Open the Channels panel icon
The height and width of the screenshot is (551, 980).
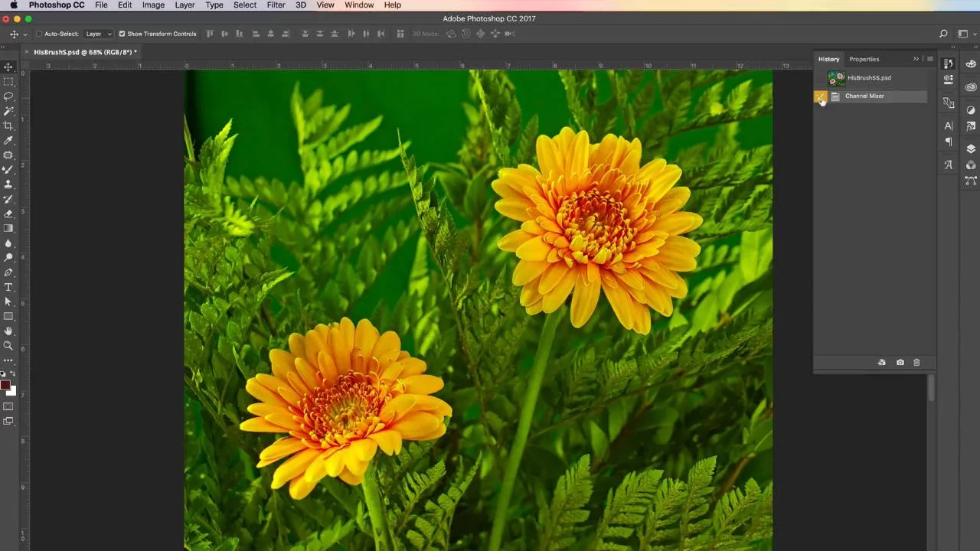coord(971,165)
